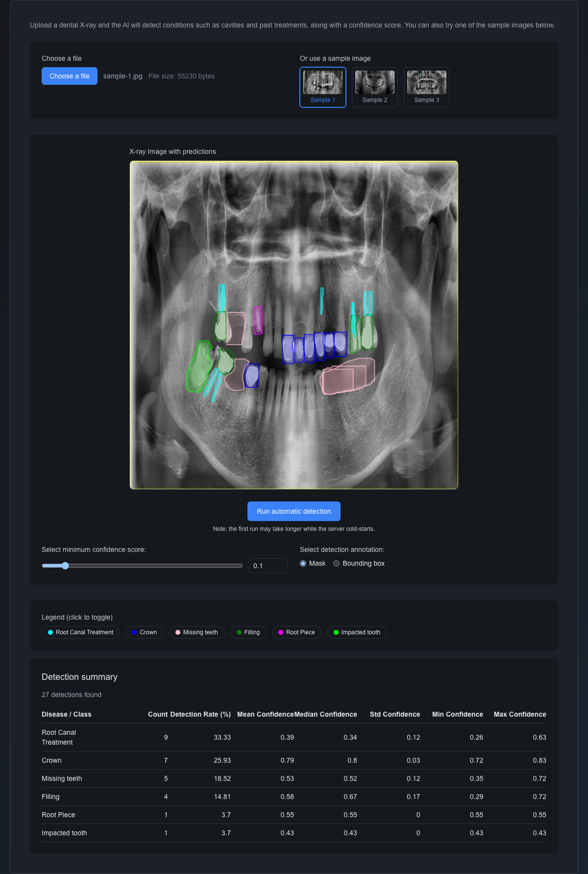
Task: Click the X-ray image with predictions
Action: coord(294,325)
